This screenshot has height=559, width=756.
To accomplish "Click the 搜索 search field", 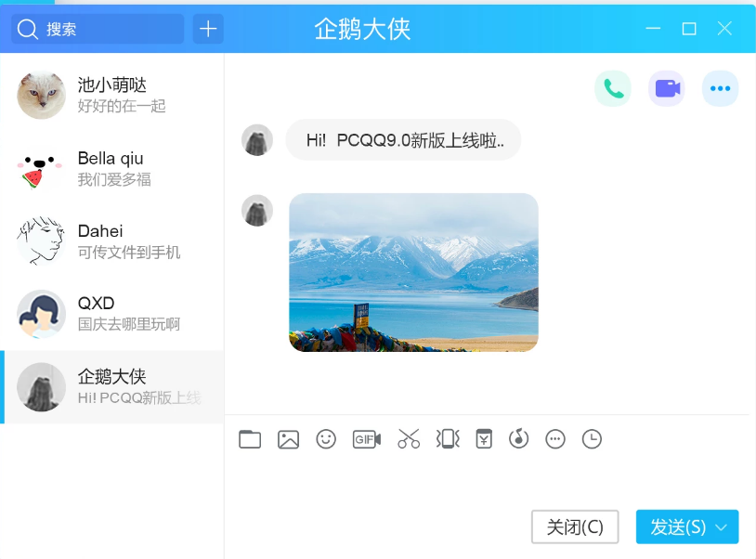I will point(98,29).
